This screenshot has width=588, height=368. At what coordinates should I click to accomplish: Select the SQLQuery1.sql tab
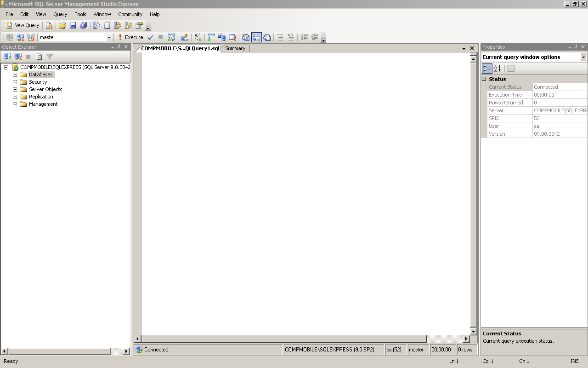coord(180,48)
